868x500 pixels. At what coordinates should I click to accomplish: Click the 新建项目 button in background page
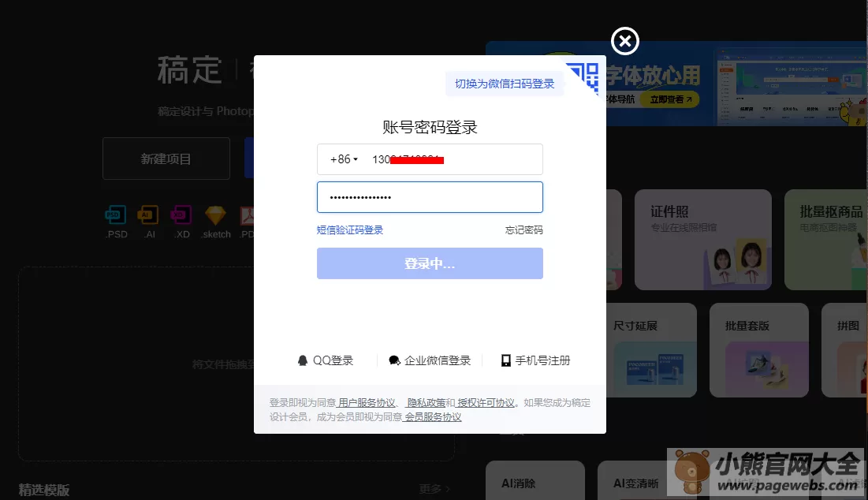coord(166,159)
